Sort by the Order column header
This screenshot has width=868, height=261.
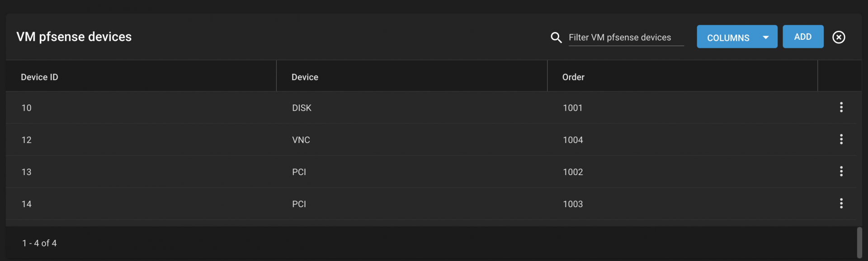coord(573,77)
